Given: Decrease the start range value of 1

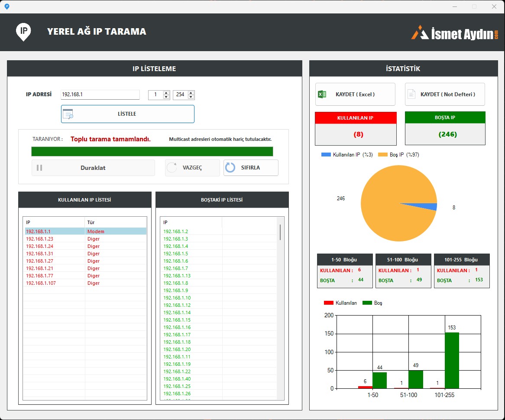Looking at the screenshot, I should tap(166, 97).
